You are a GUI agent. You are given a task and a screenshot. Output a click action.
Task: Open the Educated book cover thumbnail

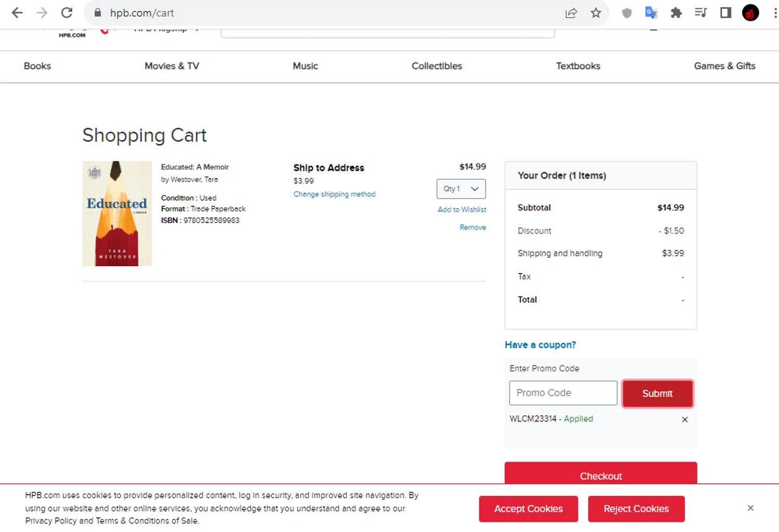point(117,213)
